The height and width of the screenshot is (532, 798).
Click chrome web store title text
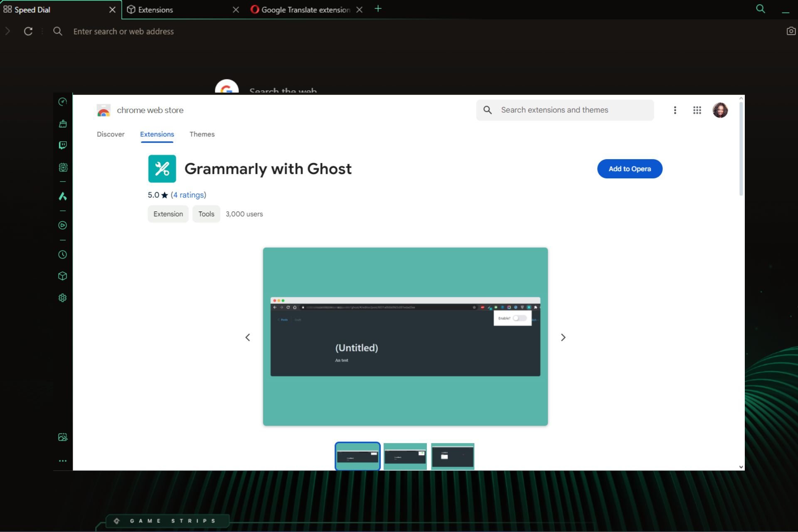coord(150,110)
